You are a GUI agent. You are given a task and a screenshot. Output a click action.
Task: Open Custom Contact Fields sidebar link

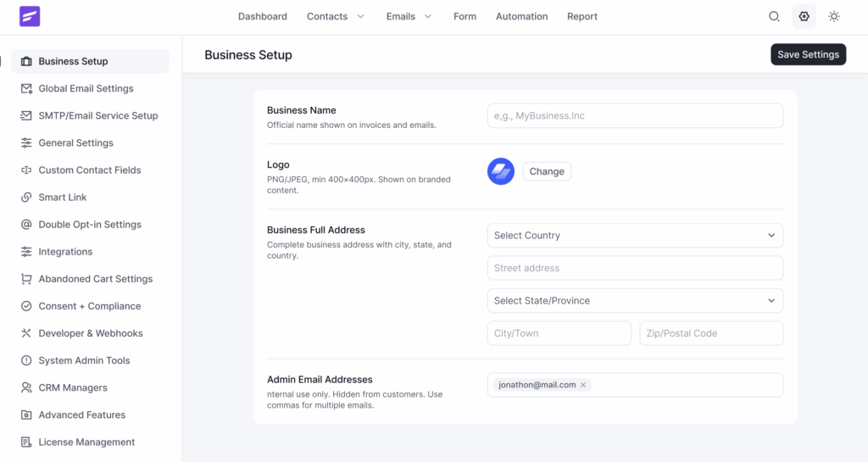click(x=90, y=170)
